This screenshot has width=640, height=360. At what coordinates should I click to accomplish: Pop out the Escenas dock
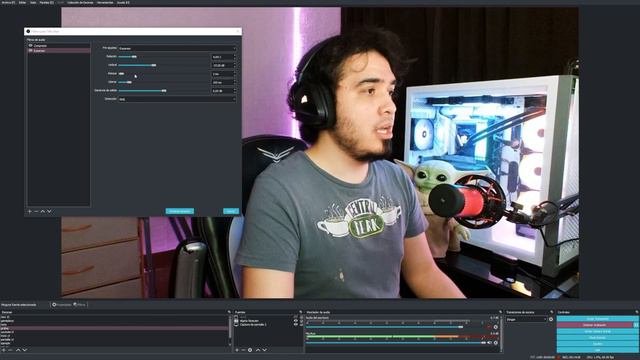pos(229,312)
